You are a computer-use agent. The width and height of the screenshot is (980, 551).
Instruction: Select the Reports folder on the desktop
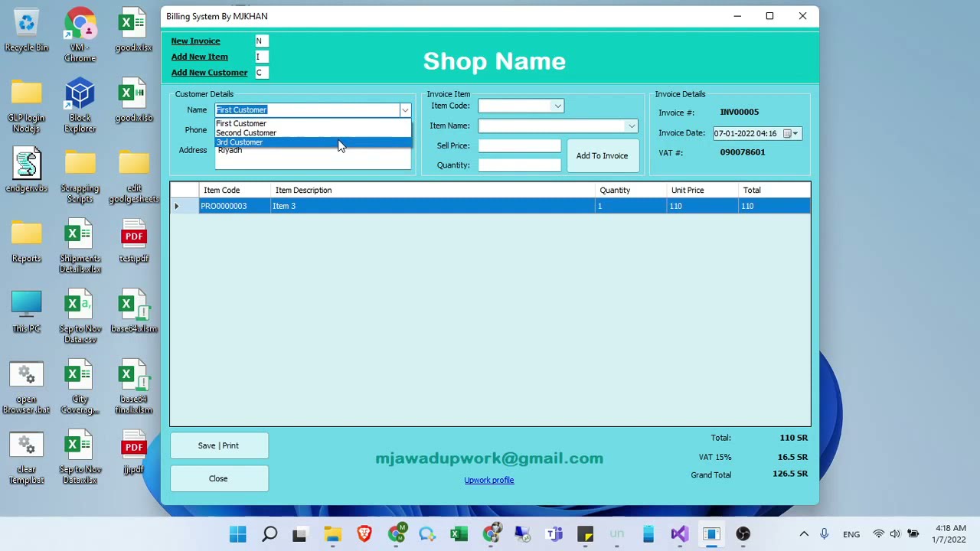tap(26, 241)
